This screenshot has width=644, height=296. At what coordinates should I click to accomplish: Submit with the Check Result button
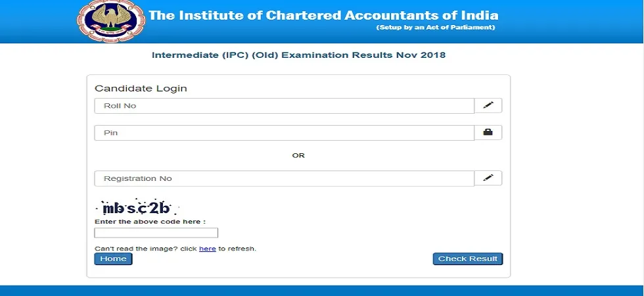pos(468,259)
